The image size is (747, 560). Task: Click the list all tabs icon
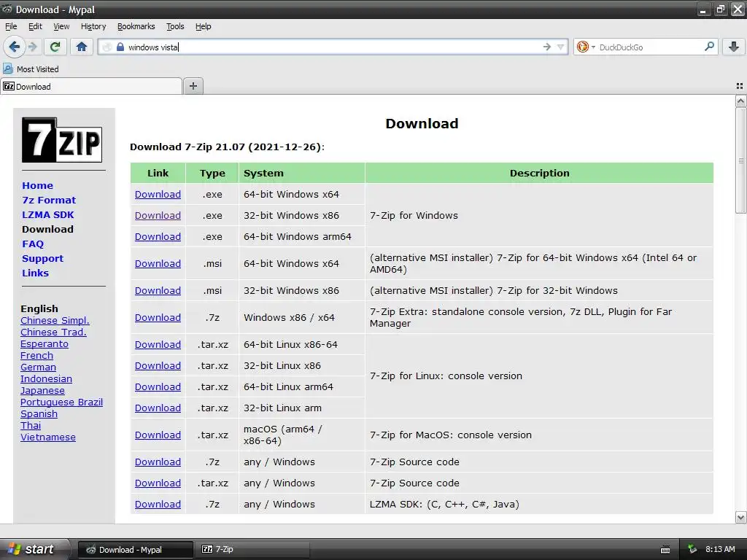tap(740, 86)
